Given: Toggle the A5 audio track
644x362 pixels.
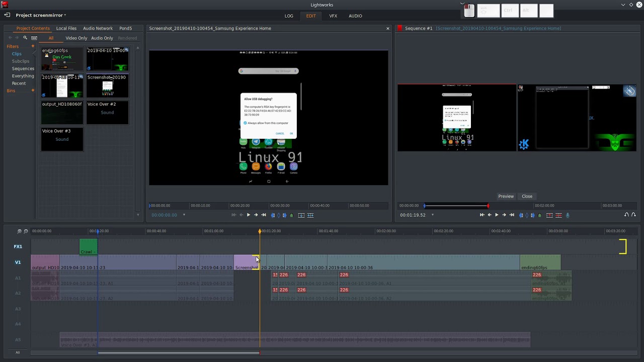Looking at the screenshot, I should click(18, 339).
